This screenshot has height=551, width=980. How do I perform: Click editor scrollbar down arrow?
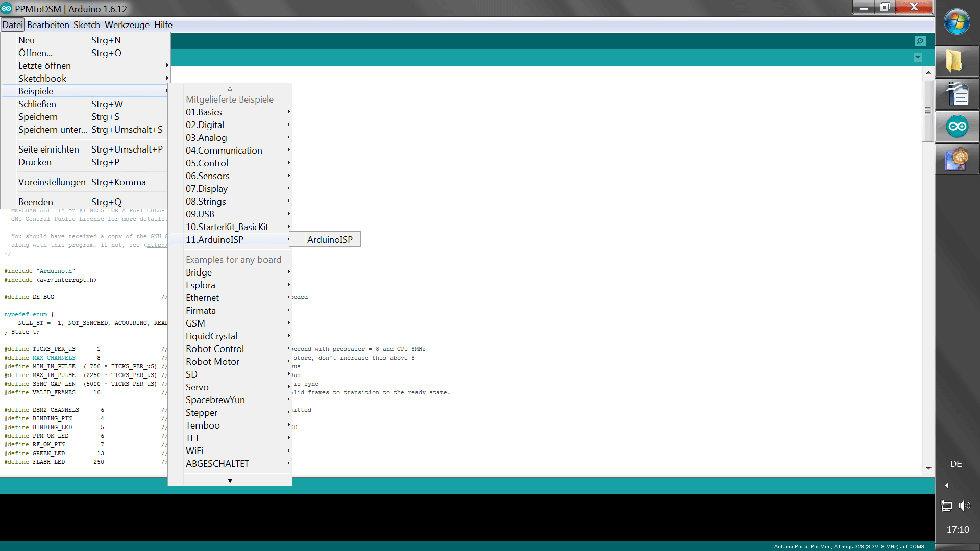tap(928, 469)
